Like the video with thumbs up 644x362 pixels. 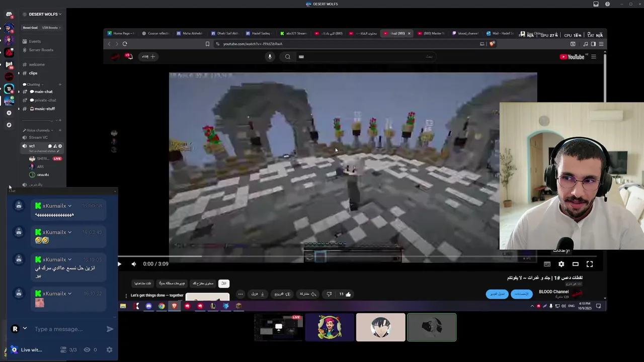345,294
